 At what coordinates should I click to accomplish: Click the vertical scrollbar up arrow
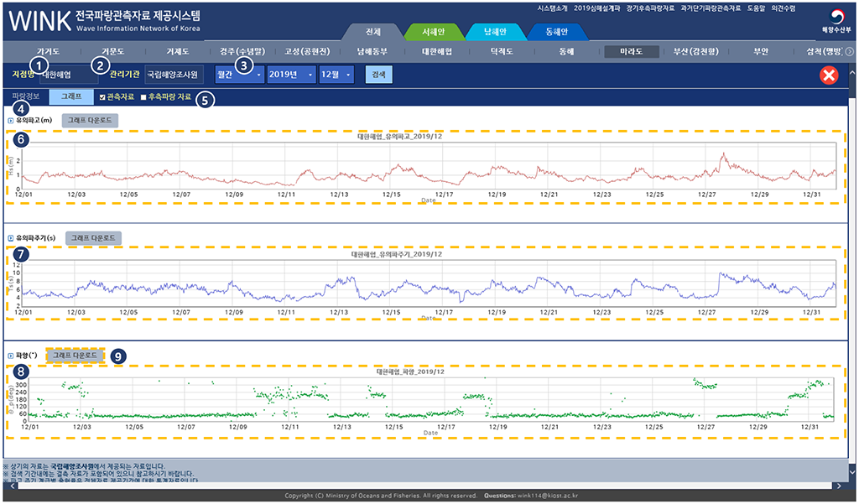click(852, 73)
